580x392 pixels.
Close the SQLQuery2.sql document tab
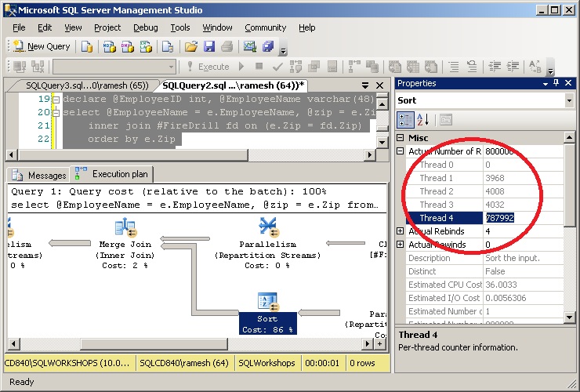pos(379,85)
